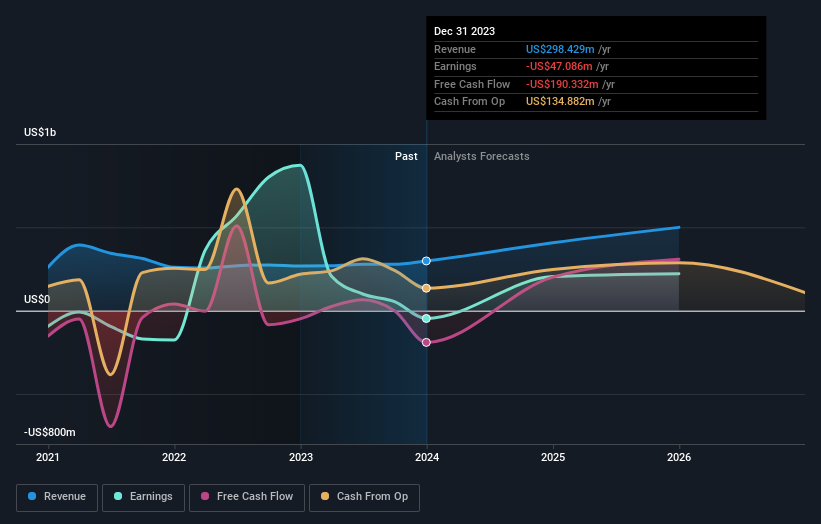Click the Free Cash Flow label in tooltip
This screenshot has height=524, width=821.
(x=472, y=84)
